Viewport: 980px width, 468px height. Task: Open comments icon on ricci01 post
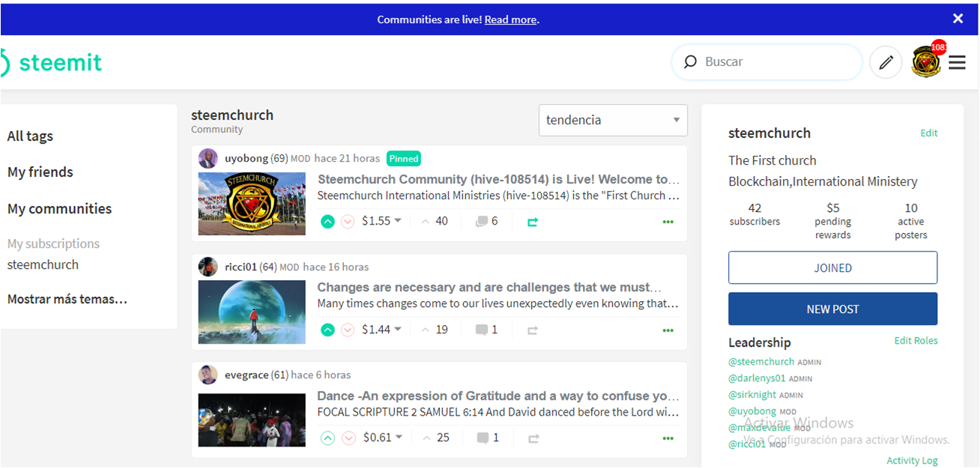click(482, 329)
